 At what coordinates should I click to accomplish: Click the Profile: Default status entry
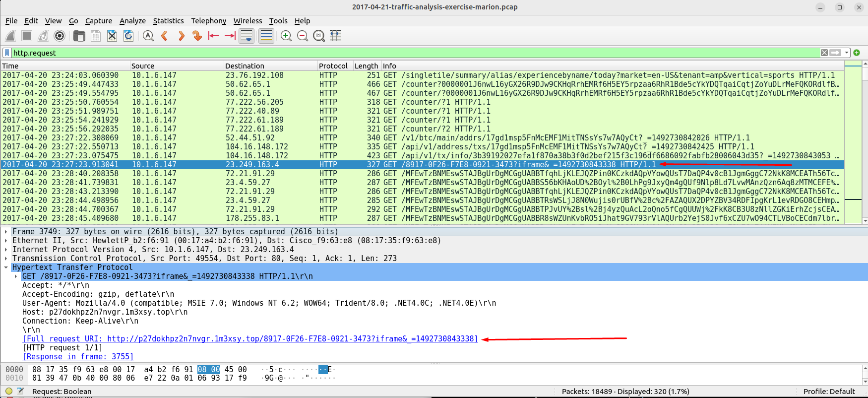pyautogui.click(x=829, y=391)
